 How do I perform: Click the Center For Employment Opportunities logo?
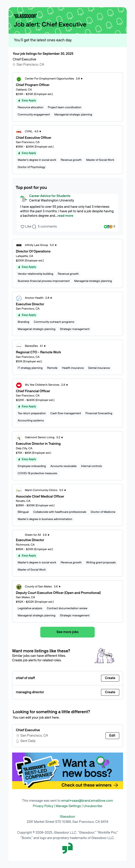[x=19, y=79]
